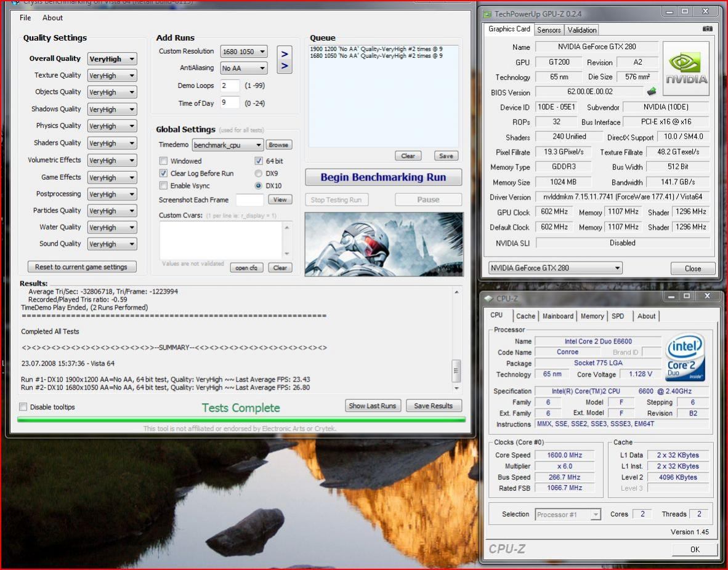Click the Results log scrollbar thumb
Image resolution: width=728 pixels, height=570 pixels.
pos(456,371)
